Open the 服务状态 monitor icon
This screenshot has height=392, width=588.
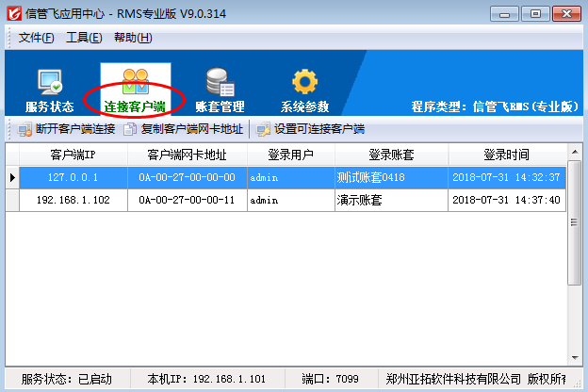pos(49,83)
